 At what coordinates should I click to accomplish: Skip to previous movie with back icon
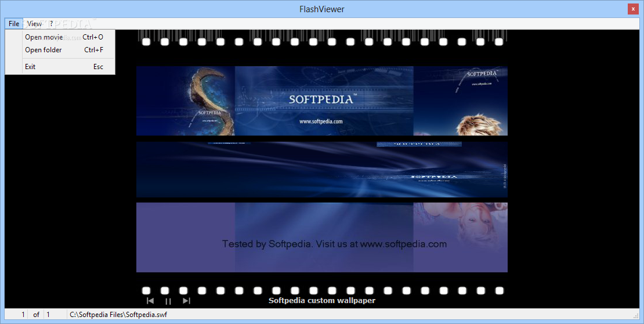click(x=150, y=301)
